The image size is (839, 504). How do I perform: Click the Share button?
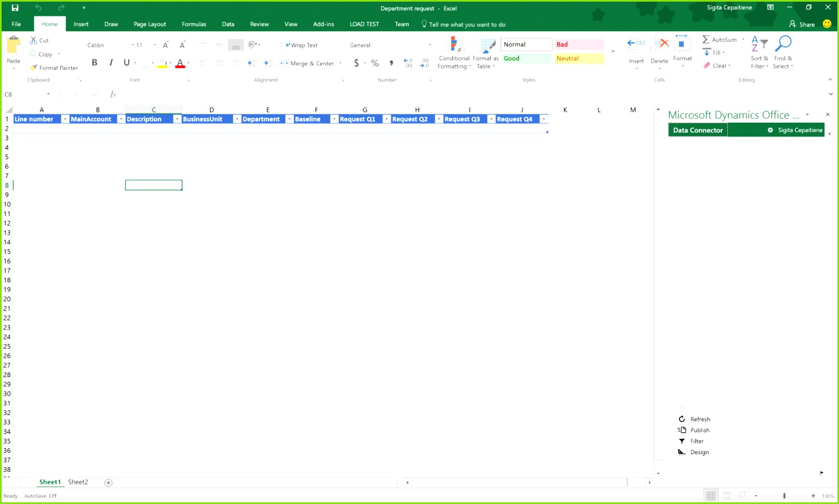click(x=802, y=24)
